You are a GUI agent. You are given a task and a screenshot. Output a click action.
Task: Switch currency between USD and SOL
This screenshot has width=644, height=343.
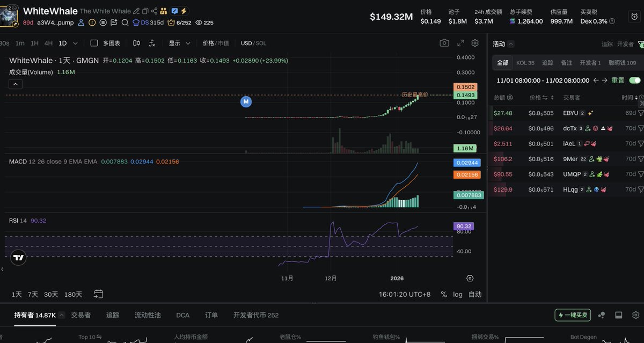[253, 43]
